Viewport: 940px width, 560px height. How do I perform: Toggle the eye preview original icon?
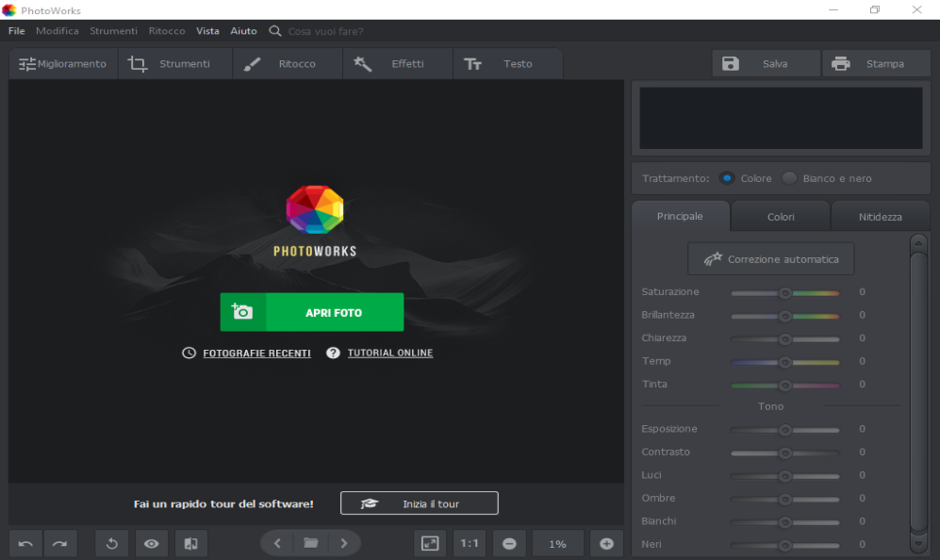click(x=151, y=544)
